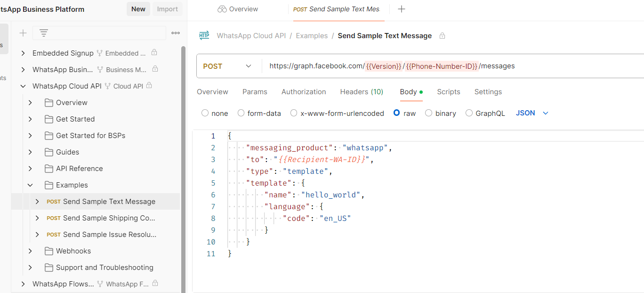644x293 pixels.
Task: Select the x-www-form-urlencoded radio button
Action: coord(294,113)
